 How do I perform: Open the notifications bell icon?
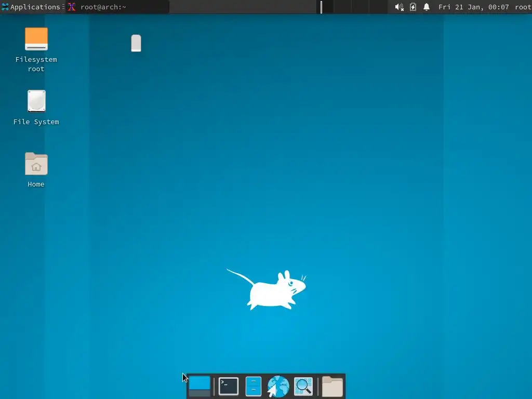pos(427,7)
